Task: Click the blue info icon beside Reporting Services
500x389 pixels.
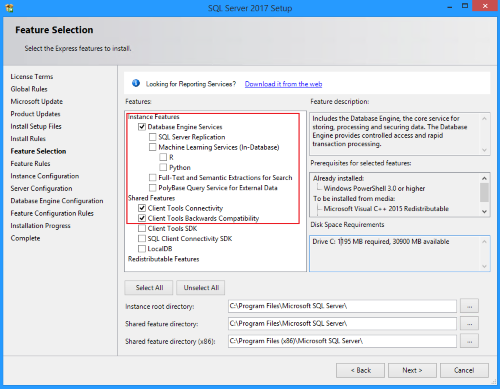Action: tap(136, 83)
